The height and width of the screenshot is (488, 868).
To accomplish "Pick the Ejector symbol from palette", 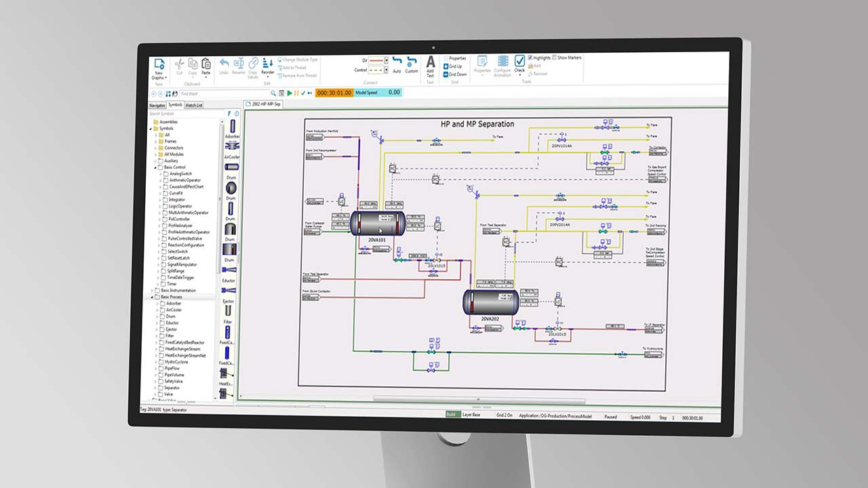I will 229,291.
